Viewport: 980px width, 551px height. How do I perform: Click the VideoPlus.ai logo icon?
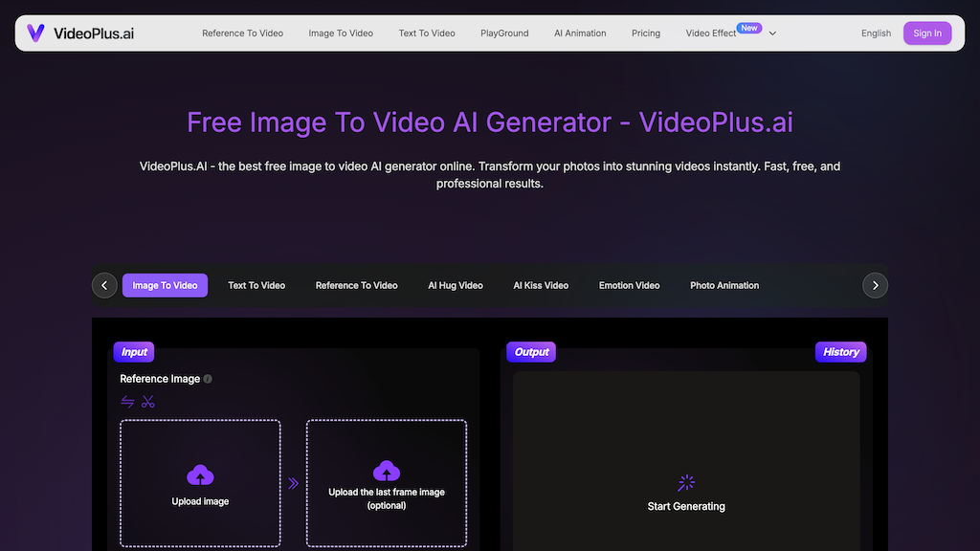pos(35,33)
